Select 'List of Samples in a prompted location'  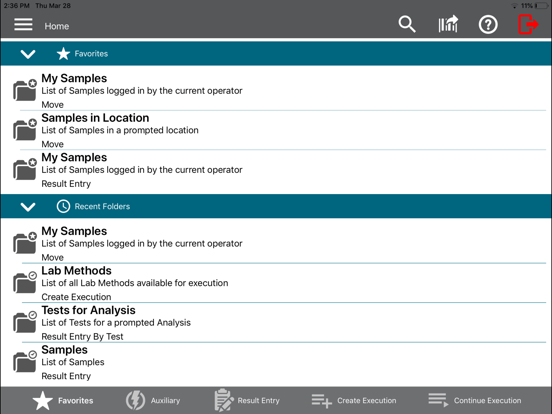point(120,130)
